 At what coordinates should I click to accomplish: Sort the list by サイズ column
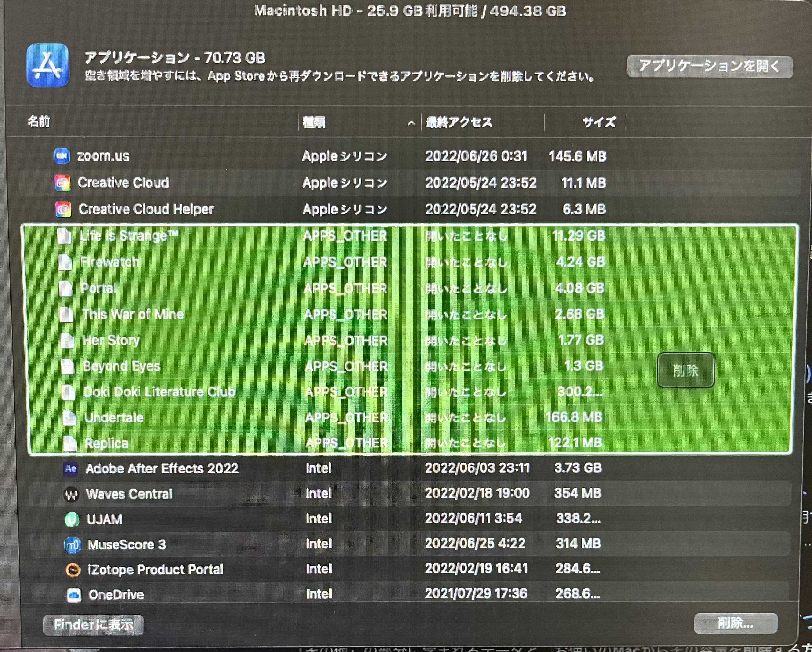click(599, 122)
